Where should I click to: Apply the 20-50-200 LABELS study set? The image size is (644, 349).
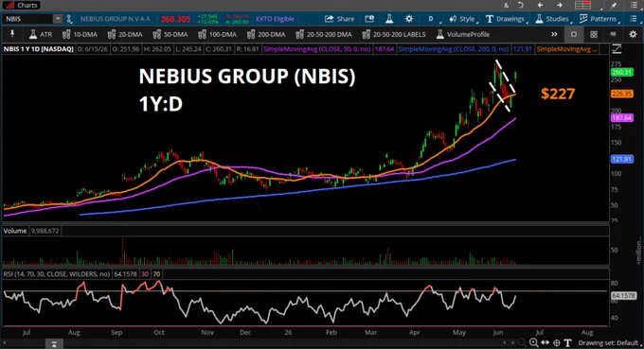[x=394, y=34]
